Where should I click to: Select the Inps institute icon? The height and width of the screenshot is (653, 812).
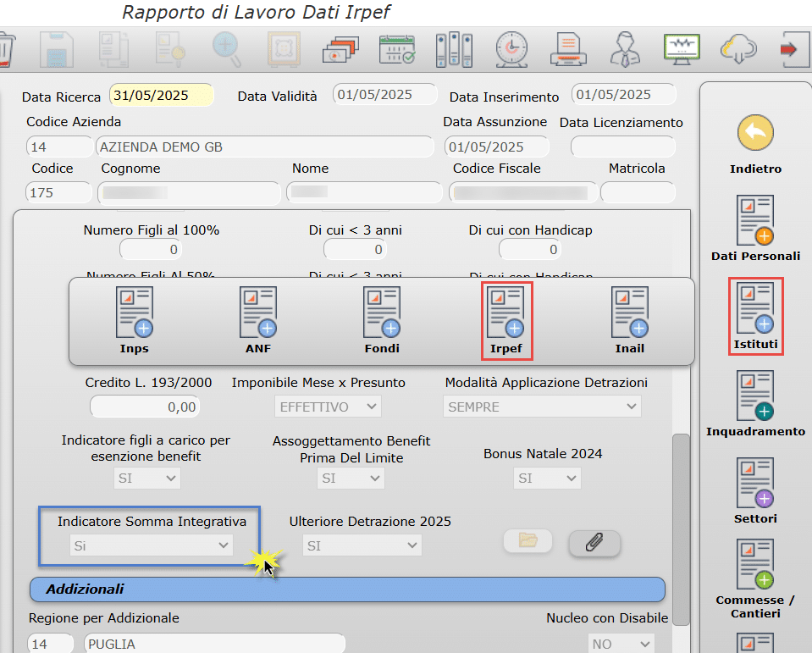(134, 320)
